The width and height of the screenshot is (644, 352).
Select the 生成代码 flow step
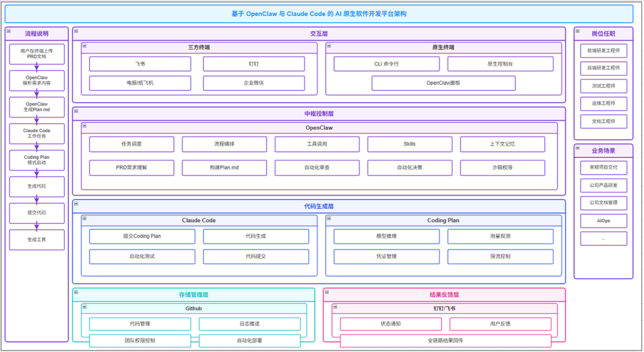(36, 186)
